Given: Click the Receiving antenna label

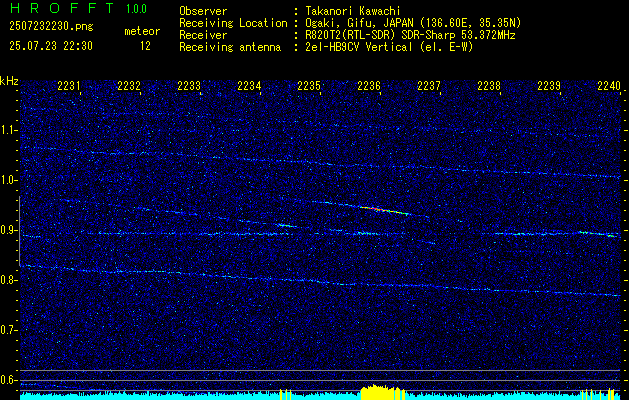Looking at the screenshot, I should point(230,47).
